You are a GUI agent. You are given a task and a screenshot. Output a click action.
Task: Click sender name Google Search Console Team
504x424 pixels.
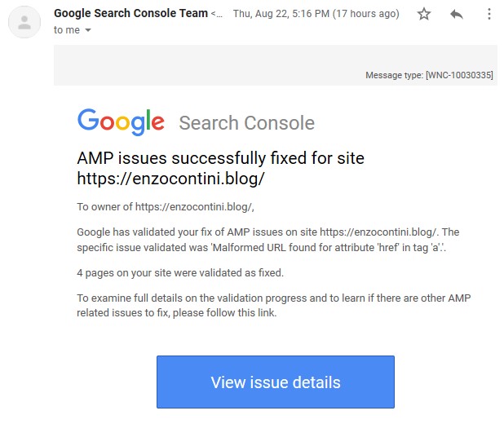130,14
